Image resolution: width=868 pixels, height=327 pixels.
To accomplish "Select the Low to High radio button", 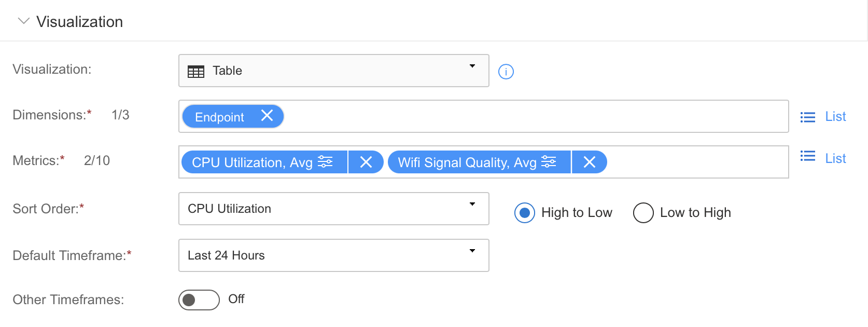I will (x=643, y=213).
